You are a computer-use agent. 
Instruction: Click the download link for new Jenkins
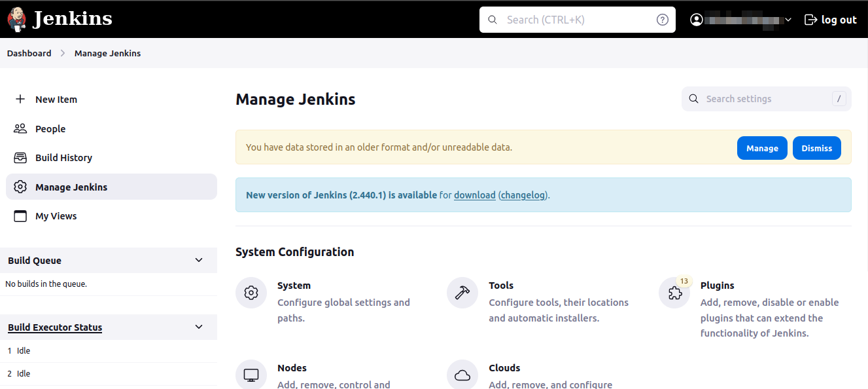click(x=475, y=195)
